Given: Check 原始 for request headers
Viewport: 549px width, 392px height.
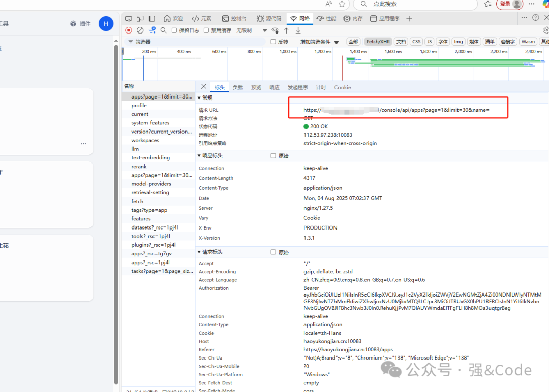Looking at the screenshot, I should coord(273,252).
